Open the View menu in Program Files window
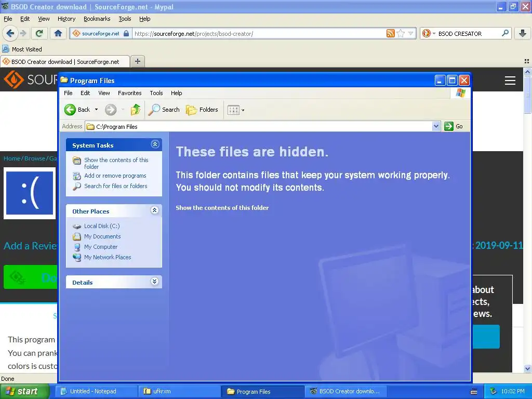 pyautogui.click(x=104, y=93)
